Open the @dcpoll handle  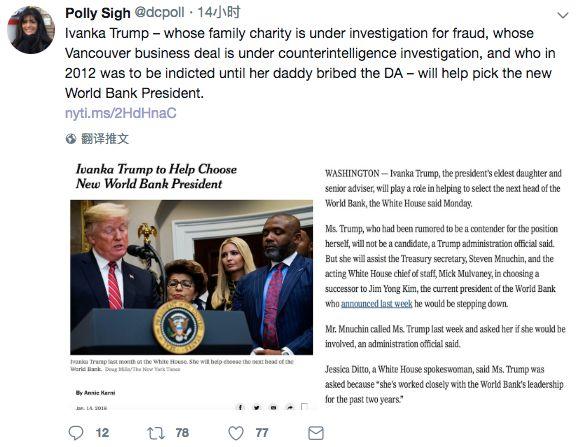[x=159, y=13]
